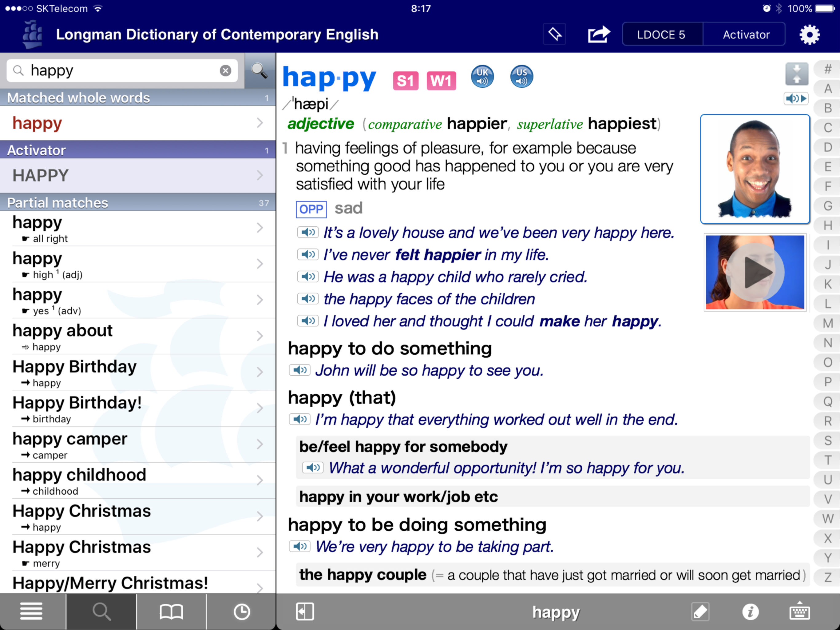Open the index list tab
840x630 pixels.
point(31,612)
